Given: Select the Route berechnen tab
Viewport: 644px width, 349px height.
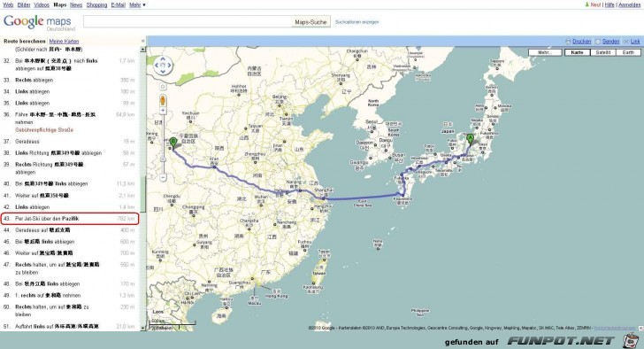Looking at the screenshot, I should (24, 41).
